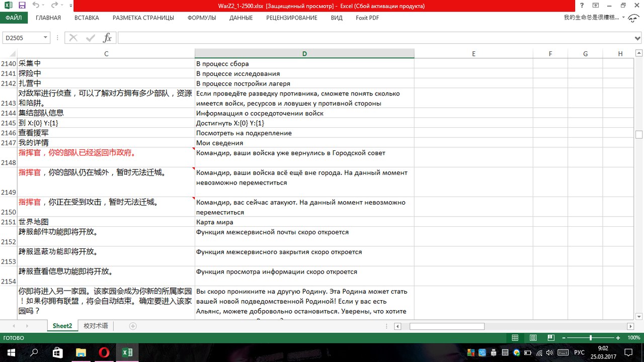Open Excel Help with the question mark icon
The width and height of the screenshot is (644, 362).
(582, 6)
